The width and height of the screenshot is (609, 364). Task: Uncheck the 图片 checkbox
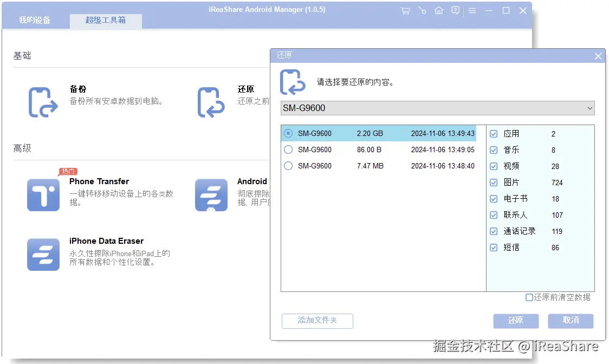pyautogui.click(x=494, y=183)
